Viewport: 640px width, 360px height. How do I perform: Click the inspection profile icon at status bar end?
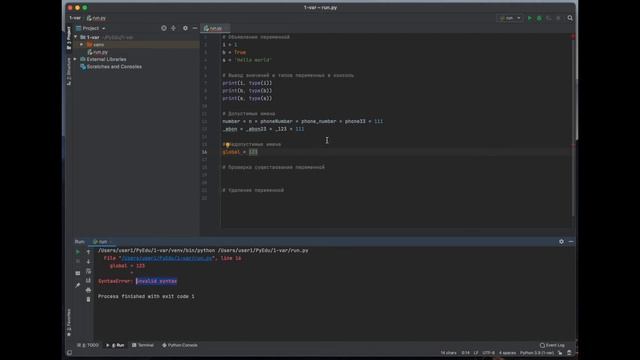tap(569, 353)
